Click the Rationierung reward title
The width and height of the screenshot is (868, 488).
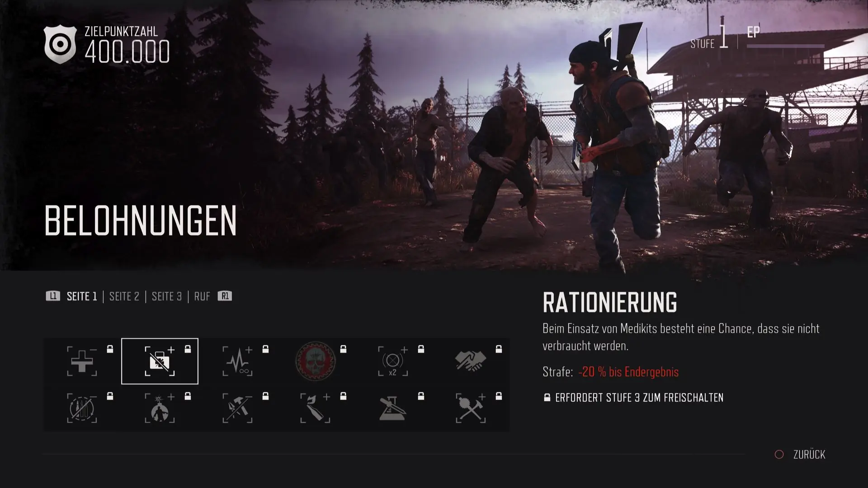pos(610,302)
